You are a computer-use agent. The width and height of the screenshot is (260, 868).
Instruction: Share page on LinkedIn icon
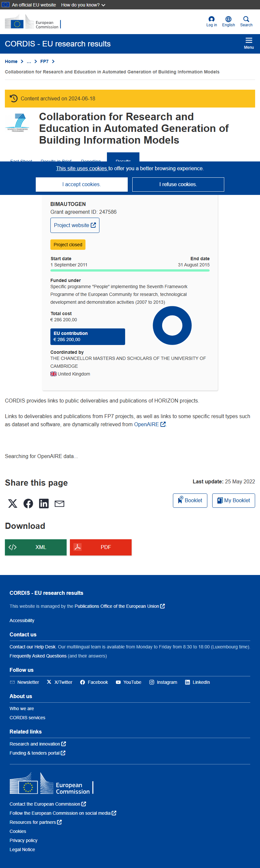tap(44, 504)
